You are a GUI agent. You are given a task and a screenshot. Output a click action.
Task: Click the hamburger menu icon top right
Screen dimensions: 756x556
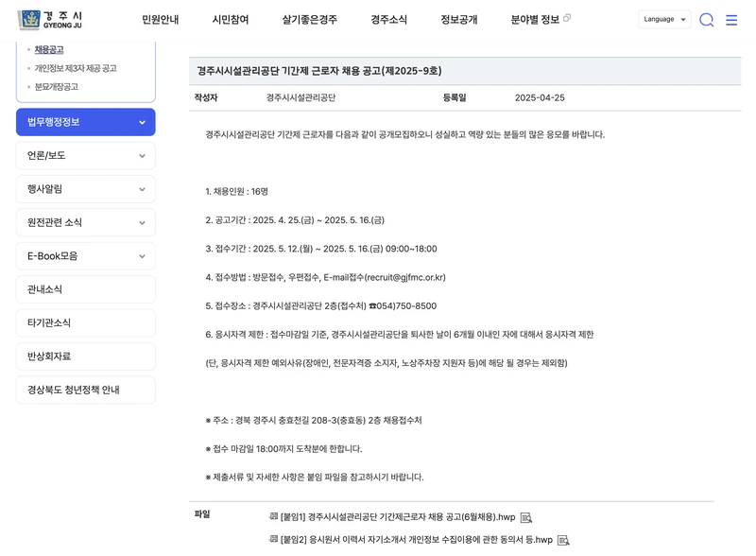click(732, 19)
